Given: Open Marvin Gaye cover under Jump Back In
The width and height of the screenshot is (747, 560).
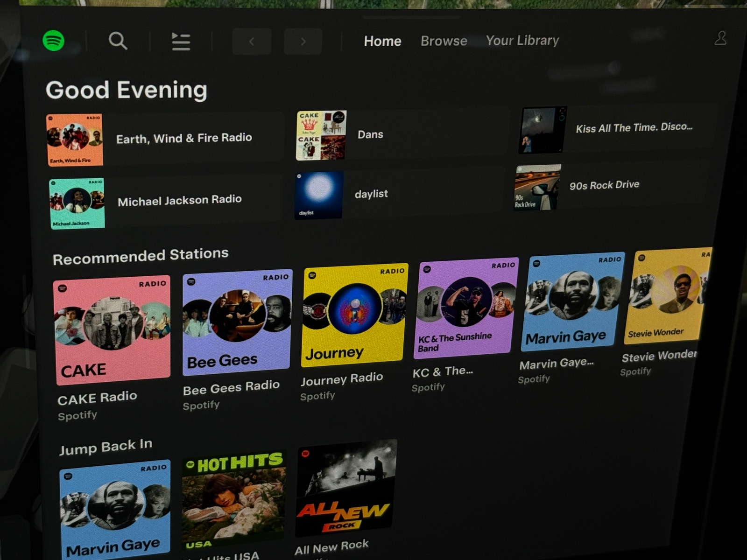Looking at the screenshot, I should [115, 510].
